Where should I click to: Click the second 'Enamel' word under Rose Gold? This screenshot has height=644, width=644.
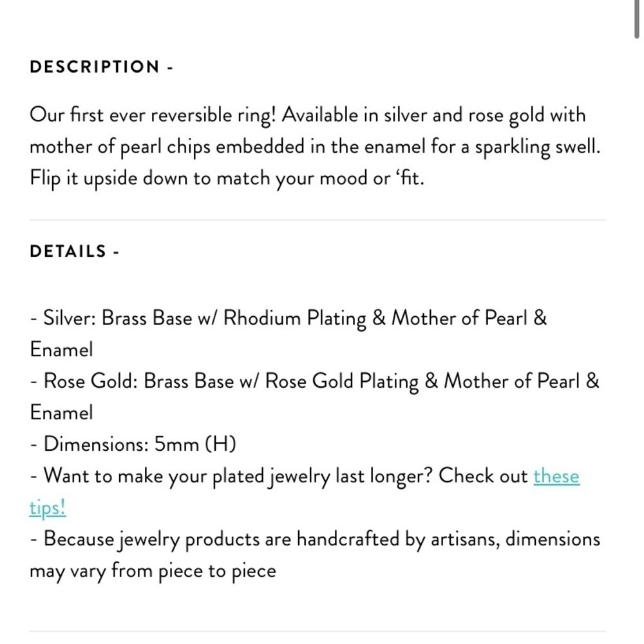pos(62,413)
